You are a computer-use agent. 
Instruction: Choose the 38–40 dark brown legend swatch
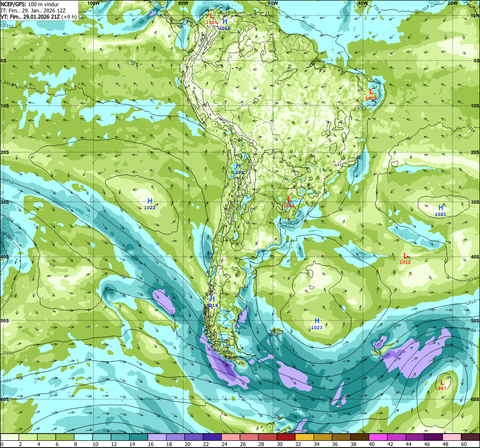(360, 437)
